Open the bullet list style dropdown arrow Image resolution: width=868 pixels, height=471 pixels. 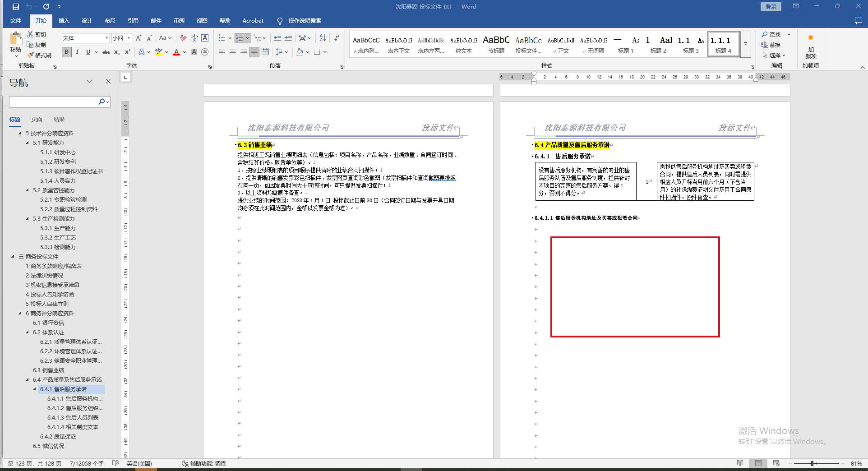[230, 38]
